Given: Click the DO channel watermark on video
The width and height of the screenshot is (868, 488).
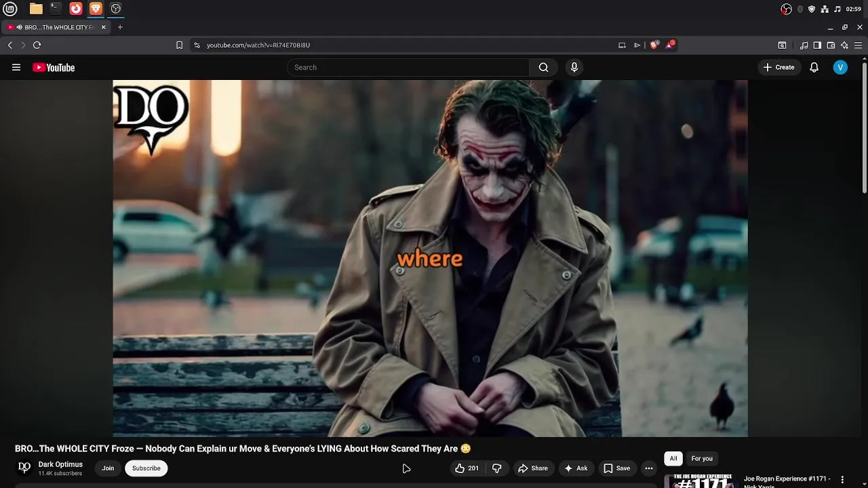Looking at the screenshot, I should [x=151, y=119].
